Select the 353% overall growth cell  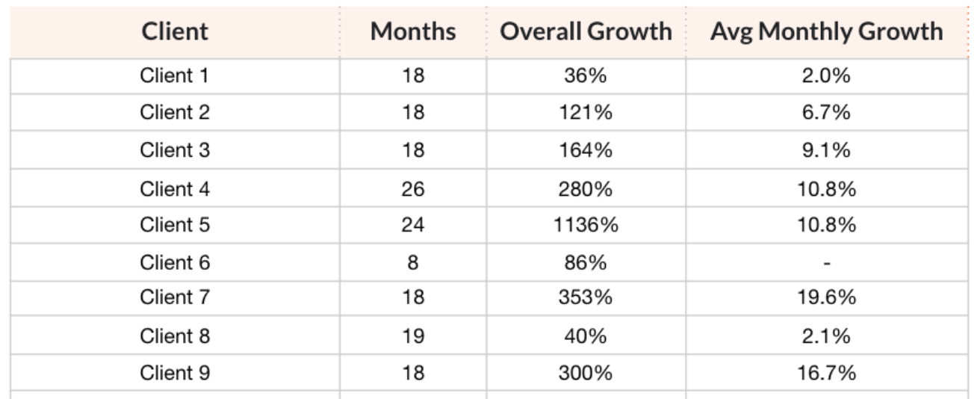(x=586, y=297)
